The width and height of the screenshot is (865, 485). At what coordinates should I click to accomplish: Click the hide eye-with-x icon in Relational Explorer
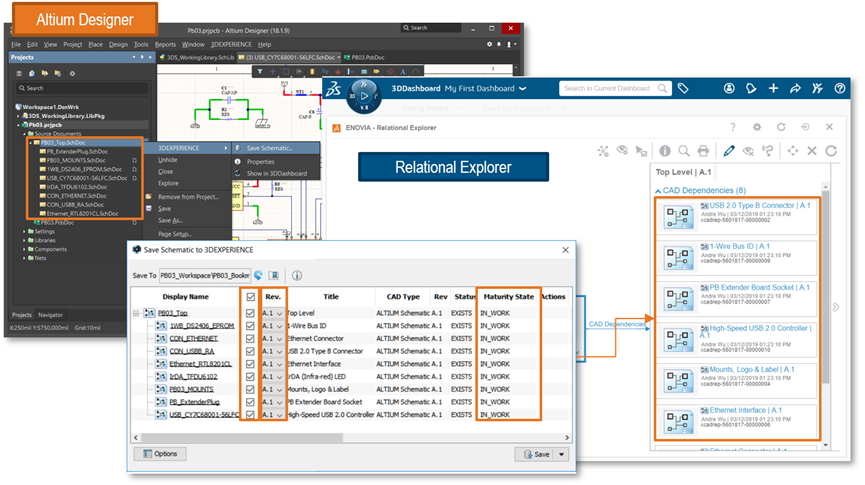pos(748,151)
